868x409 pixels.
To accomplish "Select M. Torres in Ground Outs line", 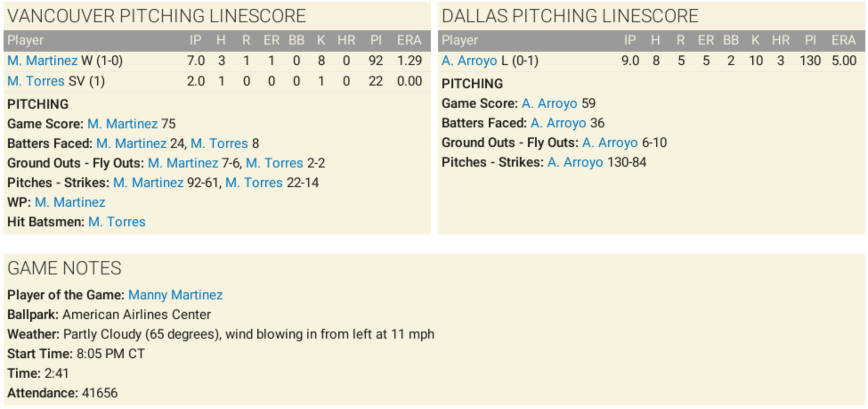I will [274, 163].
